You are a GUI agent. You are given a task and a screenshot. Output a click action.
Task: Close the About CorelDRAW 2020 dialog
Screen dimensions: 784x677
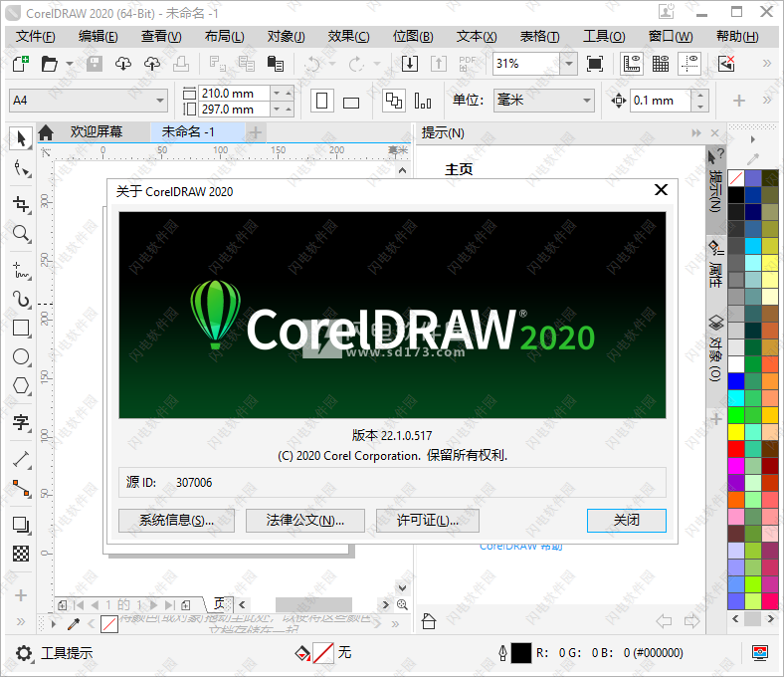pyautogui.click(x=661, y=190)
